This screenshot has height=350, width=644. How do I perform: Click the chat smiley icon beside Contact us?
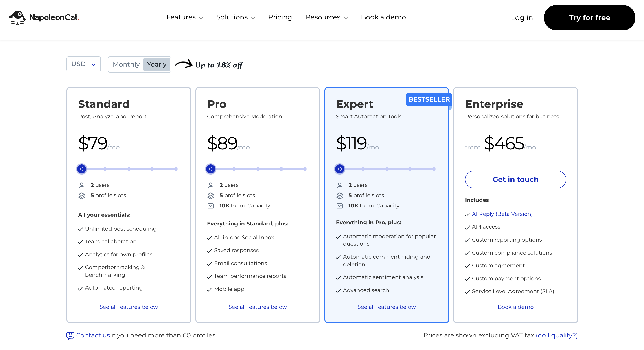pyautogui.click(x=70, y=335)
